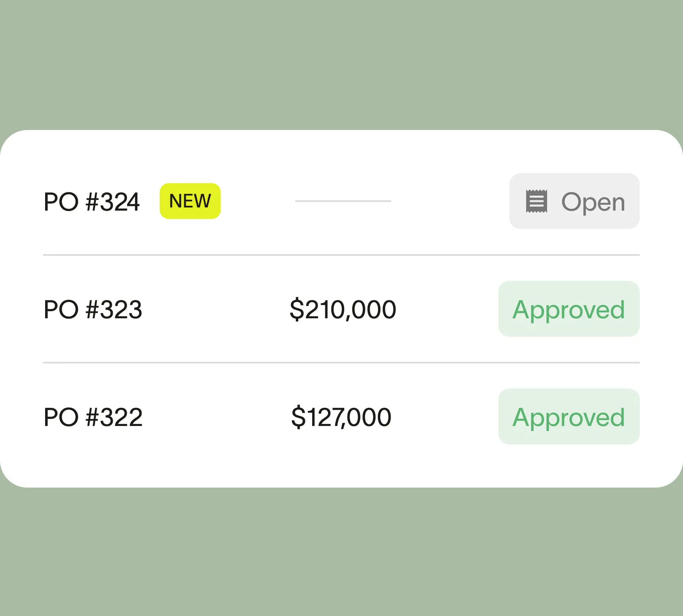Click the green Approved pill on the bottom row
Image resolution: width=683 pixels, height=616 pixels.
569,416
